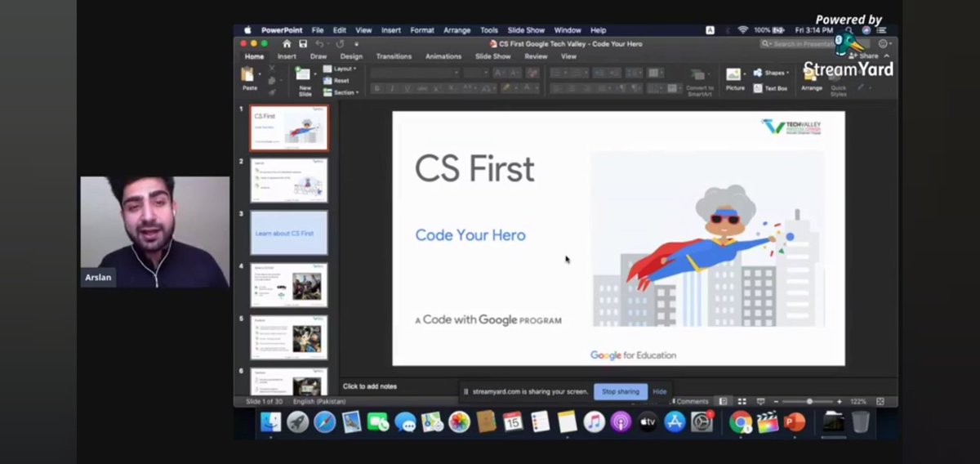Toggle Normal view in status bar
This screenshot has width=980, height=464.
[724, 401]
